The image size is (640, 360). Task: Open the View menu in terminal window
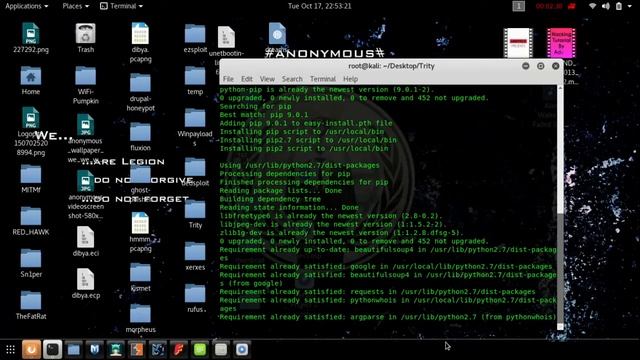267,79
